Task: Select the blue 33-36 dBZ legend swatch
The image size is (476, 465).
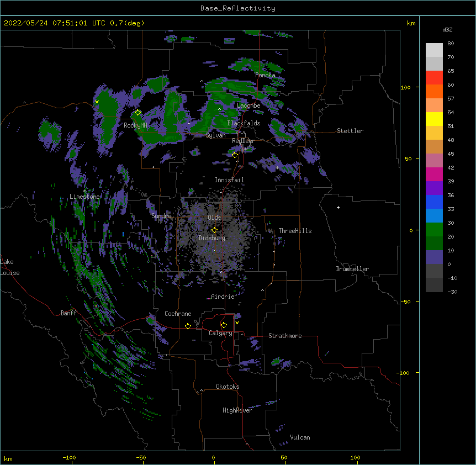Action: click(x=434, y=202)
